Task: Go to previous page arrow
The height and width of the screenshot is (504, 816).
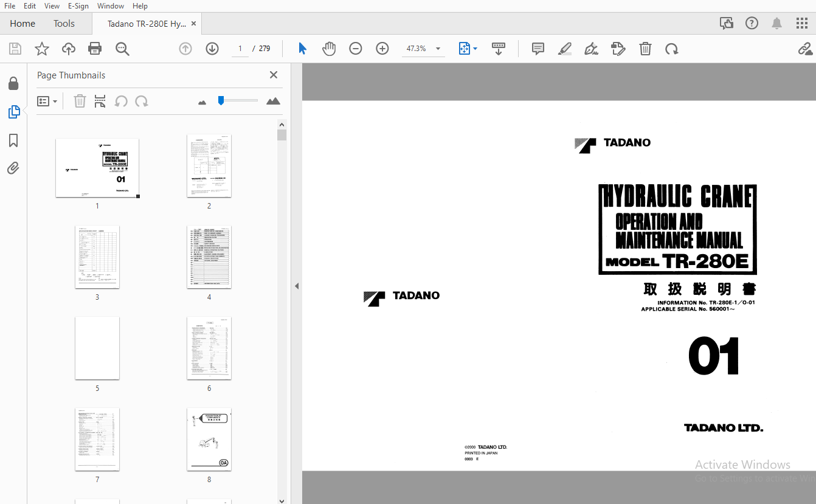Action: click(x=185, y=49)
